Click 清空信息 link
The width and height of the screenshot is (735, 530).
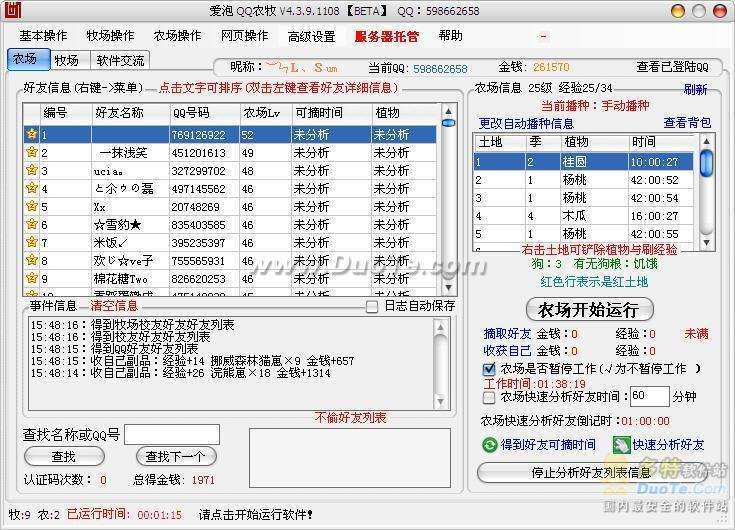tap(114, 306)
